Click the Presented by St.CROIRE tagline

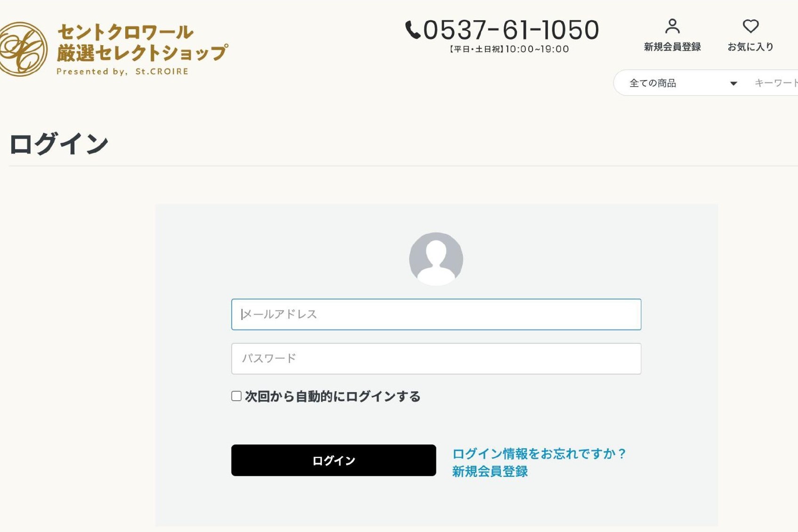[122, 72]
